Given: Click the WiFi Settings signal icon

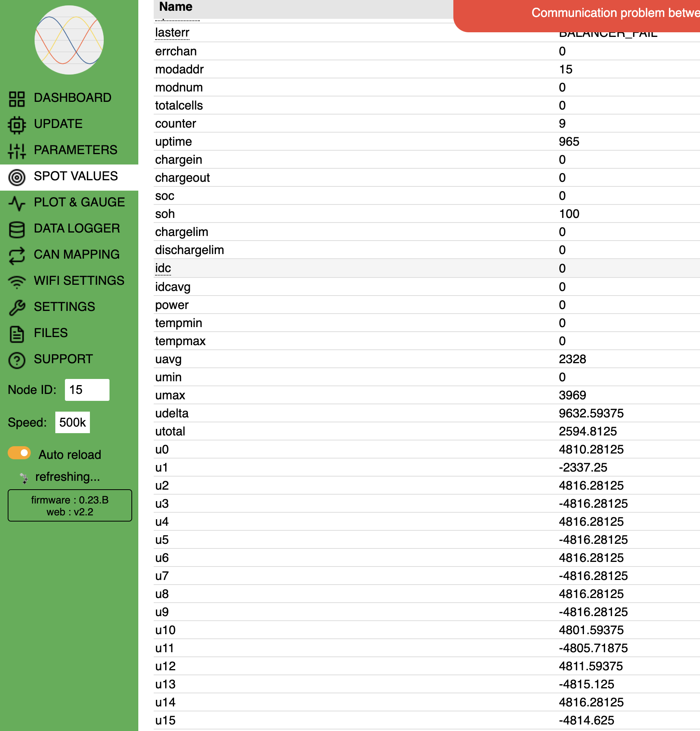Looking at the screenshot, I should tap(17, 282).
